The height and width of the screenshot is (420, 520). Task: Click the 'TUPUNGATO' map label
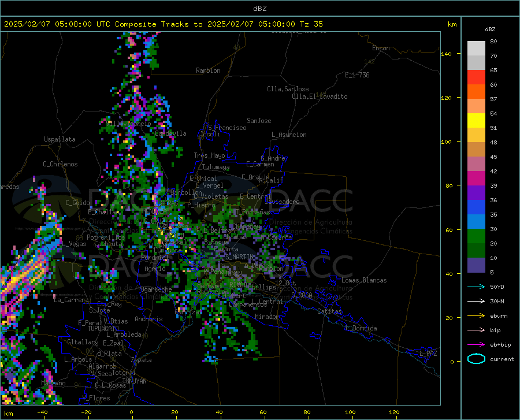(103, 329)
